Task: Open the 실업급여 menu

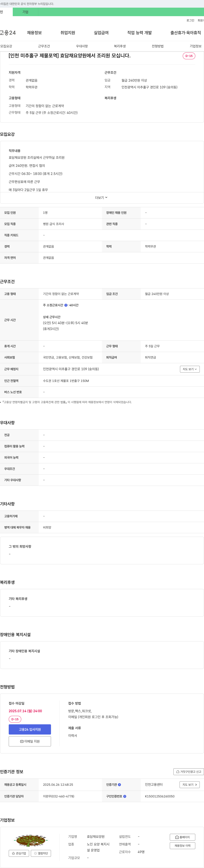Action: coord(101,33)
